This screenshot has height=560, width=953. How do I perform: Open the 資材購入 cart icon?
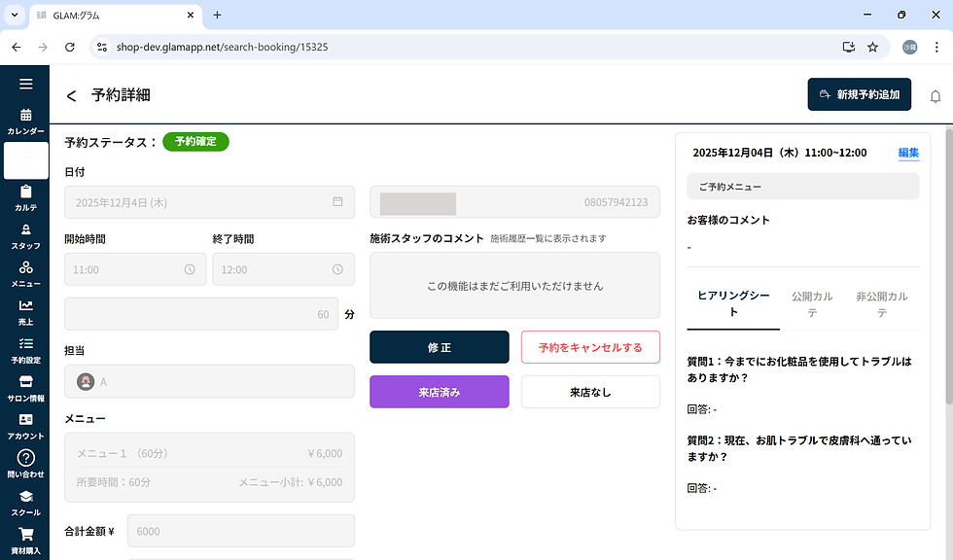pos(25,535)
